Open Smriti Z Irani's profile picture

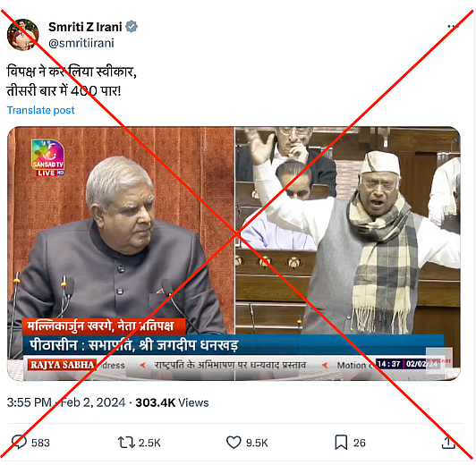(x=22, y=35)
